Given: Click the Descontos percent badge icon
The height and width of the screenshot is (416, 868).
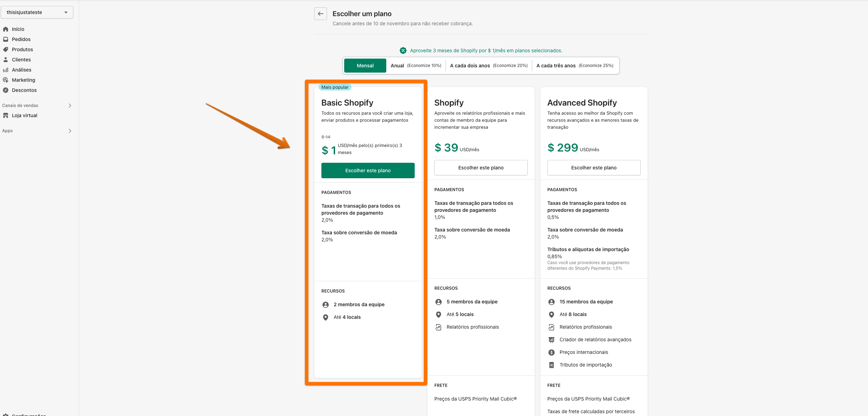Looking at the screenshot, I should 6,90.
